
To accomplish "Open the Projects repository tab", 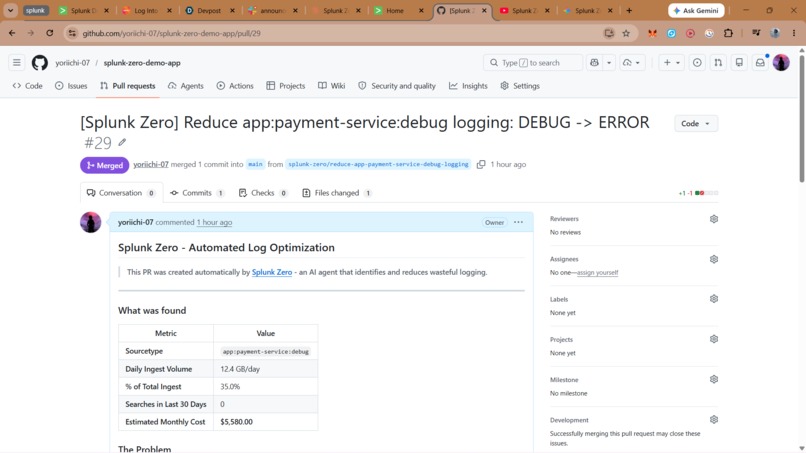I will [286, 86].
